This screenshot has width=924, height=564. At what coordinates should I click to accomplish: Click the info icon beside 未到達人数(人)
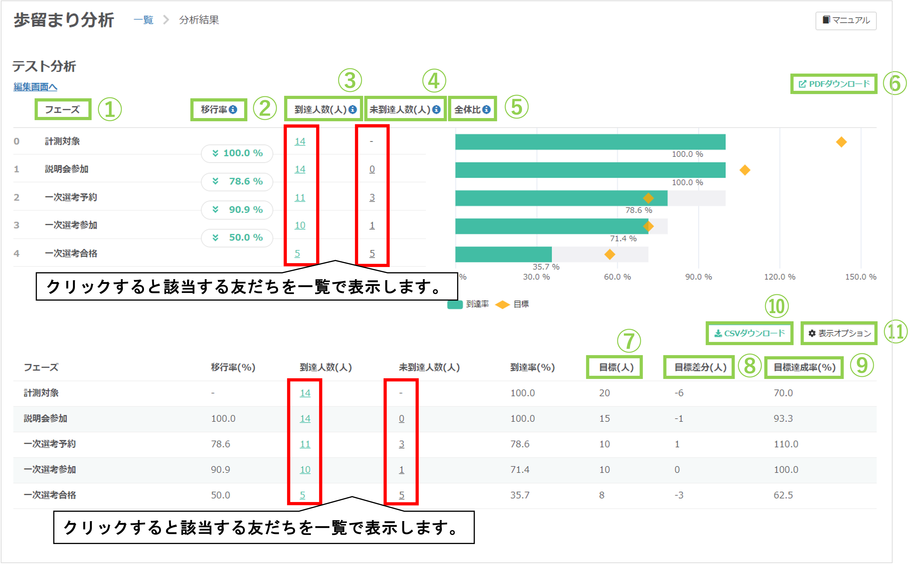437,110
